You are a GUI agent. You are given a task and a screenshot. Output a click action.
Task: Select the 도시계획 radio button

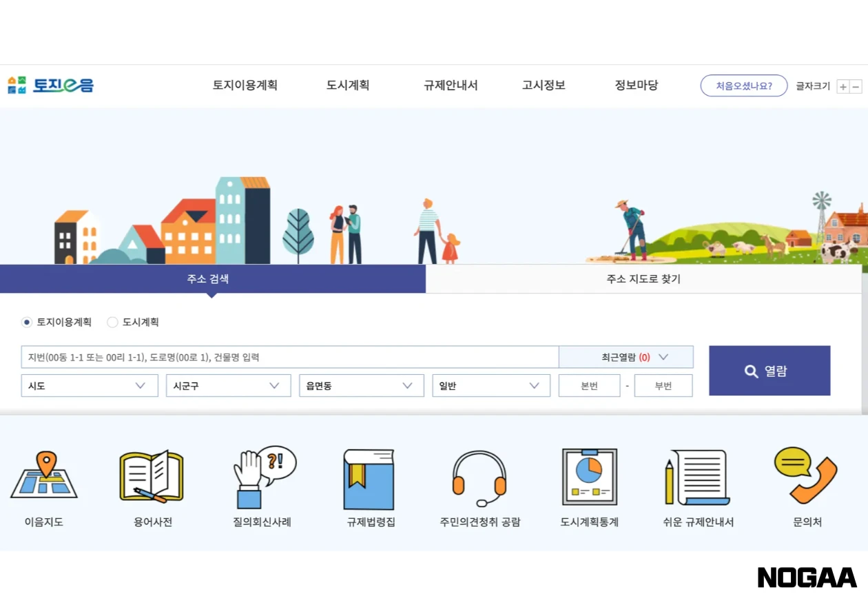112,322
